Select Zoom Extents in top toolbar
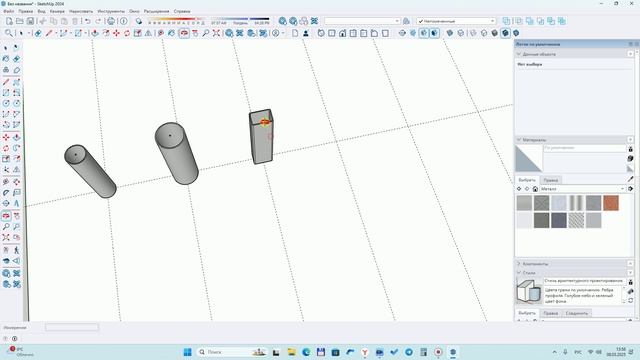This screenshot has height=360, width=640. pyautogui.click(x=216, y=33)
